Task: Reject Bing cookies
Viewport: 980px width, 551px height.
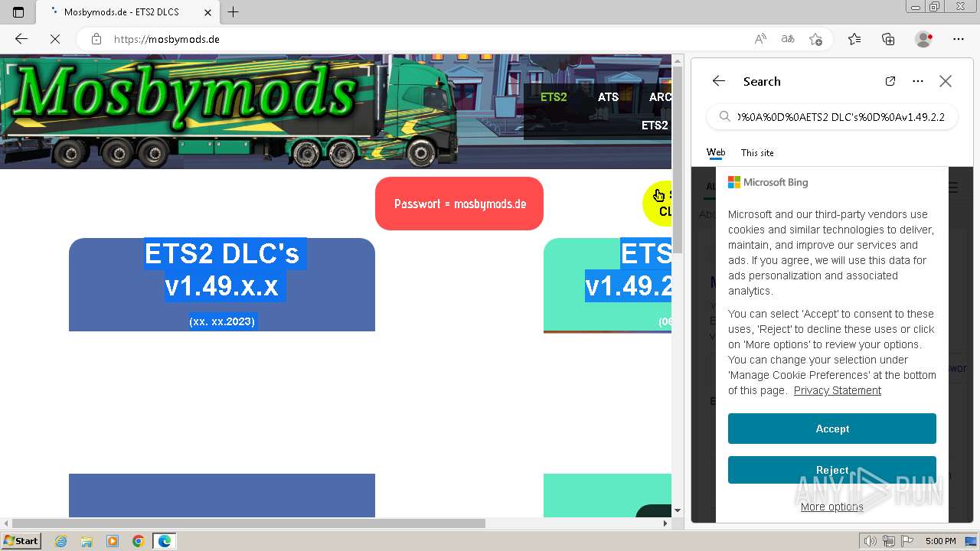Action: click(x=832, y=470)
